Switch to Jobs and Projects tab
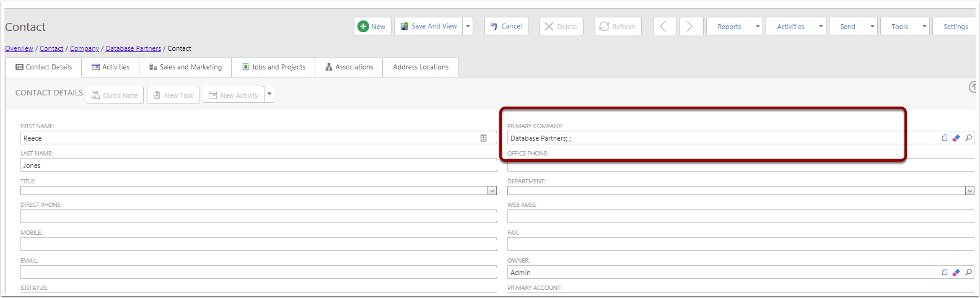Screen dimensions: 980x298 (x=273, y=67)
